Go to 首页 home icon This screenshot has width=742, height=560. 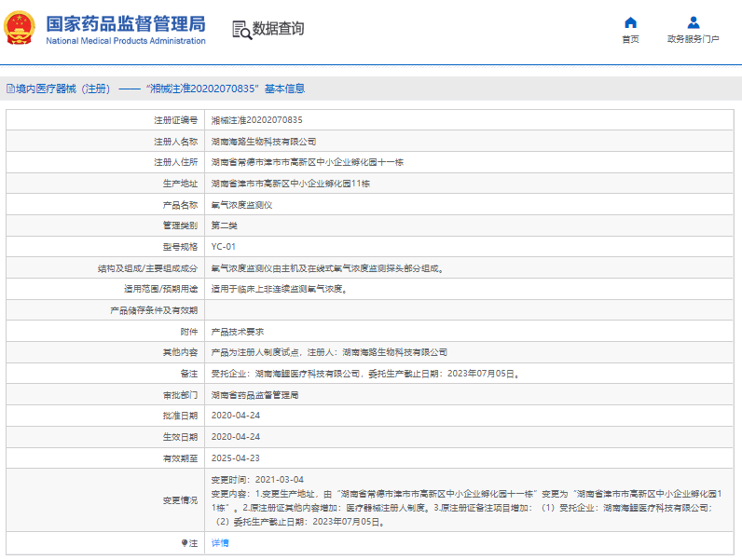[630, 22]
